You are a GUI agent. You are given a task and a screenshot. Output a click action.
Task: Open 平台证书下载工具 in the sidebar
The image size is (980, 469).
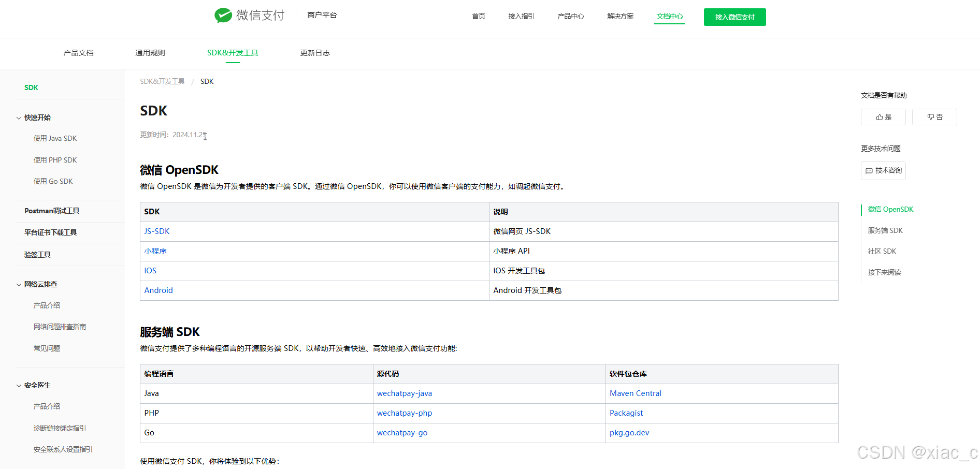coord(51,232)
